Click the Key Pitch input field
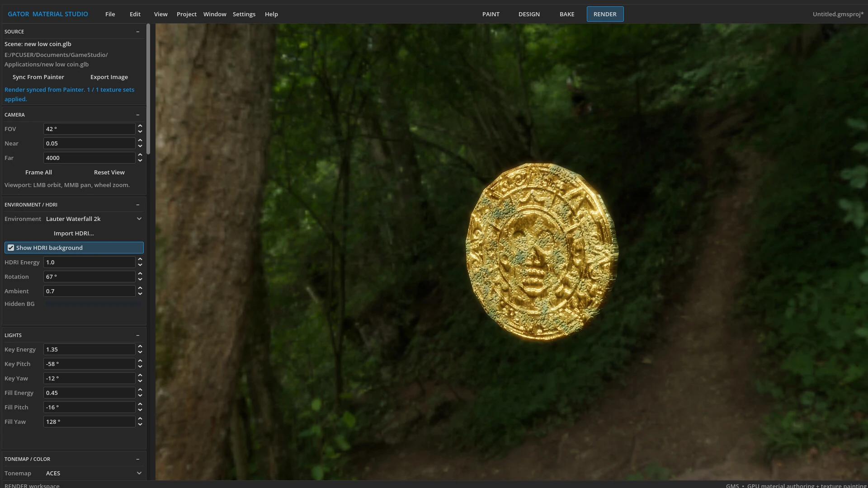This screenshot has height=488, width=868. [89, 364]
